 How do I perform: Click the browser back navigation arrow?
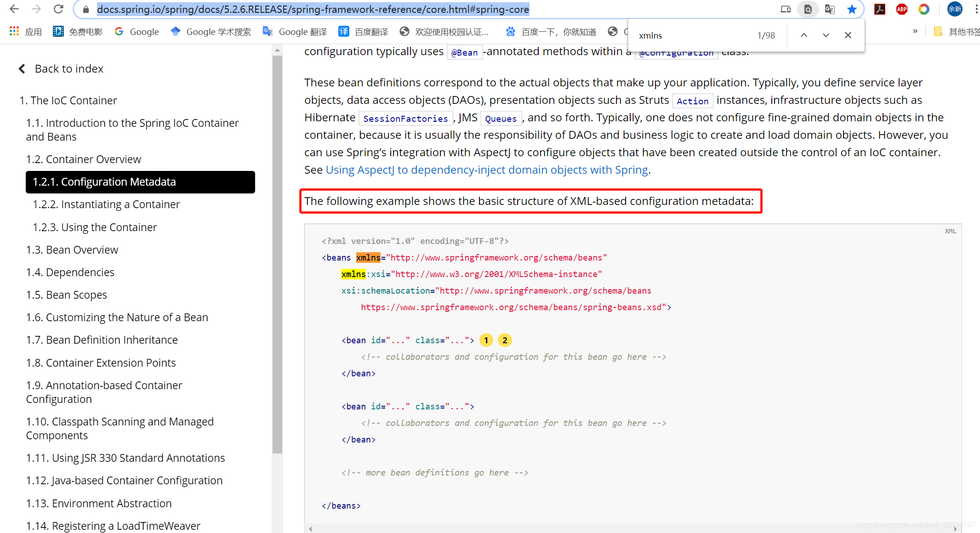14,10
